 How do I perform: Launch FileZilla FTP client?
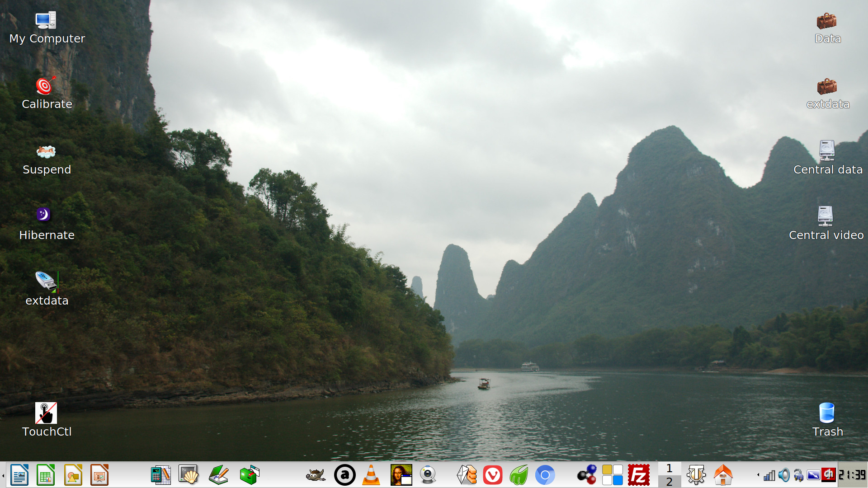[x=639, y=475]
